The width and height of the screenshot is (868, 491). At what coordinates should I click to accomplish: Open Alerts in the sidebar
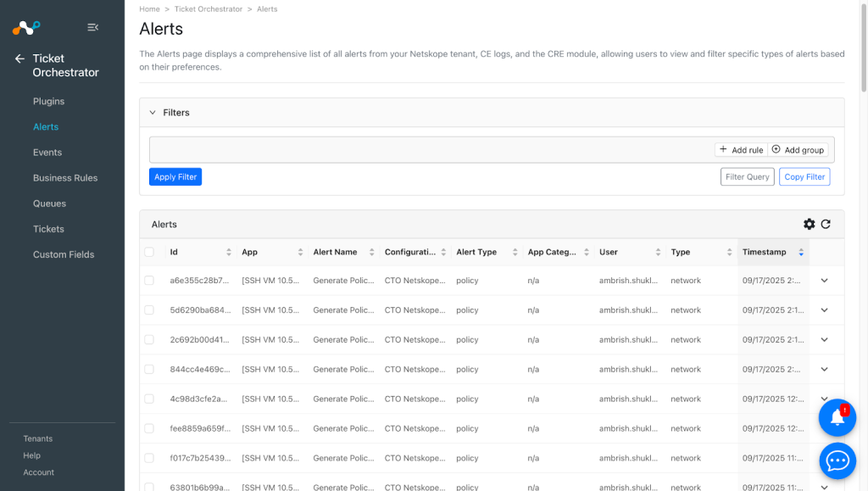pos(46,126)
